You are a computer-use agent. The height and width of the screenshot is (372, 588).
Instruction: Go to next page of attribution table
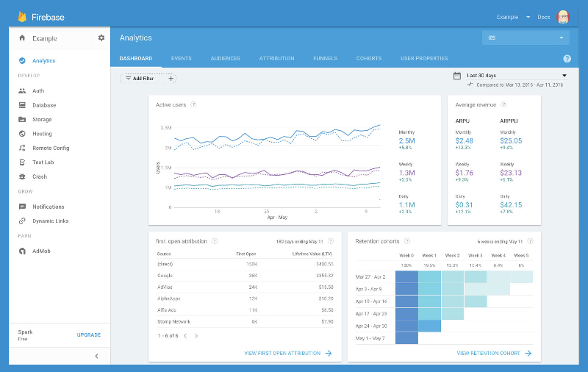click(196, 335)
